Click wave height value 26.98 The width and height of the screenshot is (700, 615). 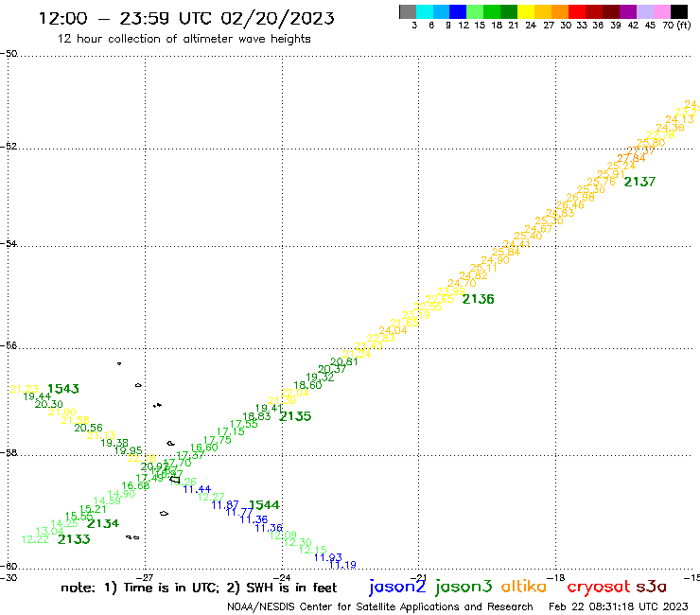point(581,197)
